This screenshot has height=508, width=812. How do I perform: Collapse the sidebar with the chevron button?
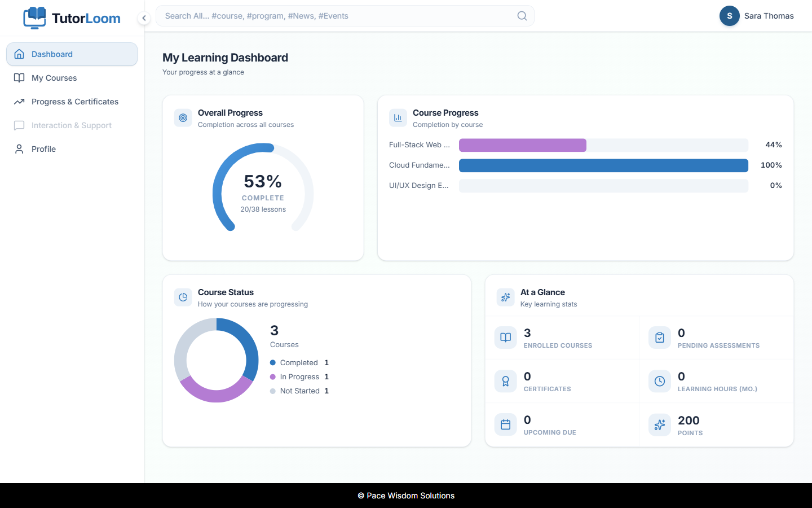point(144,18)
